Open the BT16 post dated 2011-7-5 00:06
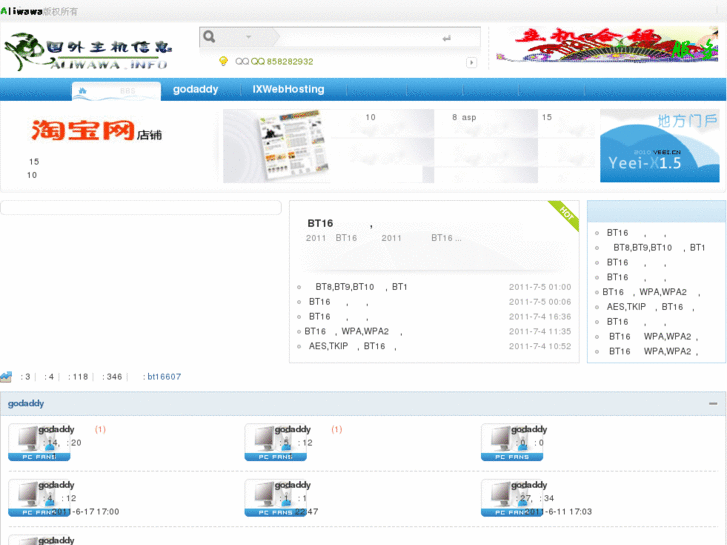 pyautogui.click(x=338, y=302)
